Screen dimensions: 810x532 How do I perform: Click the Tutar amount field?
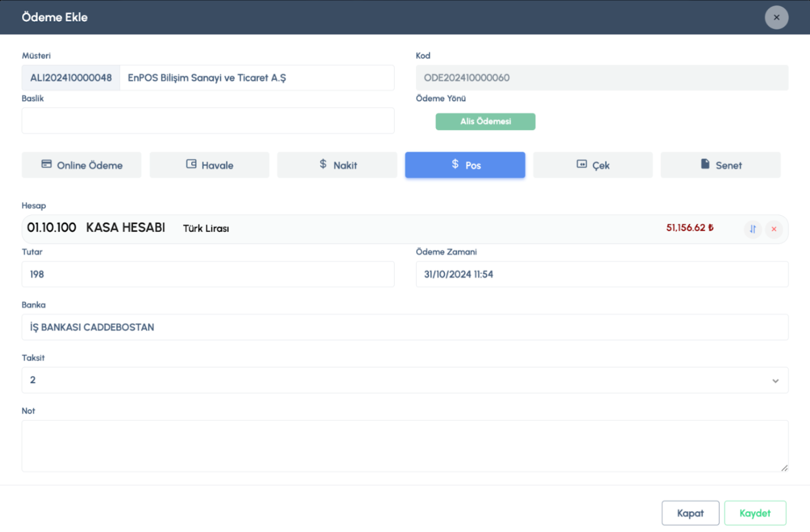tap(208, 275)
